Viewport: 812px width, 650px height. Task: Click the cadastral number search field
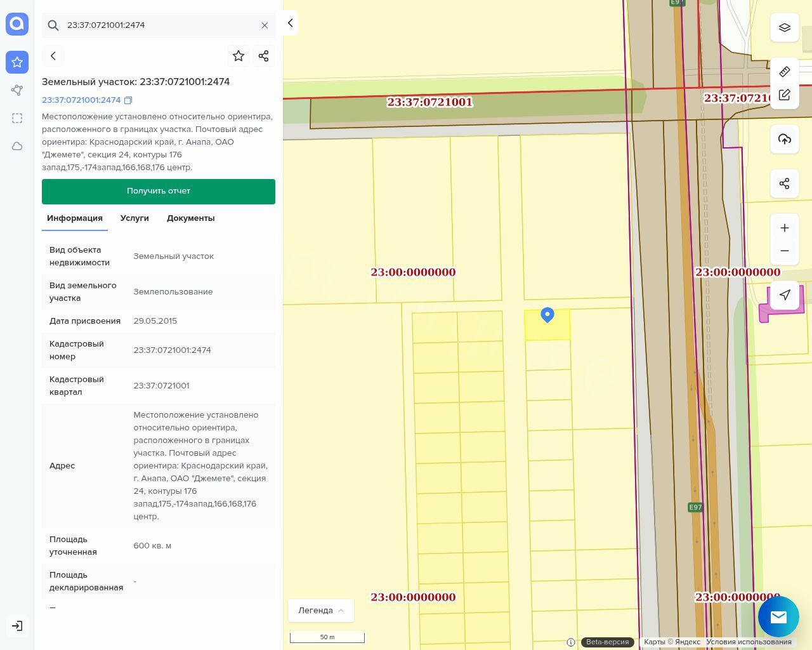[159, 25]
